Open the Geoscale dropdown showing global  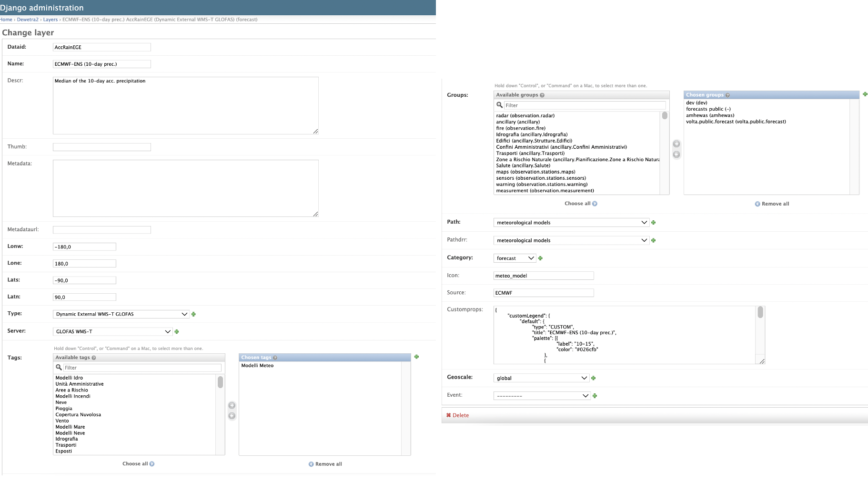(541, 378)
